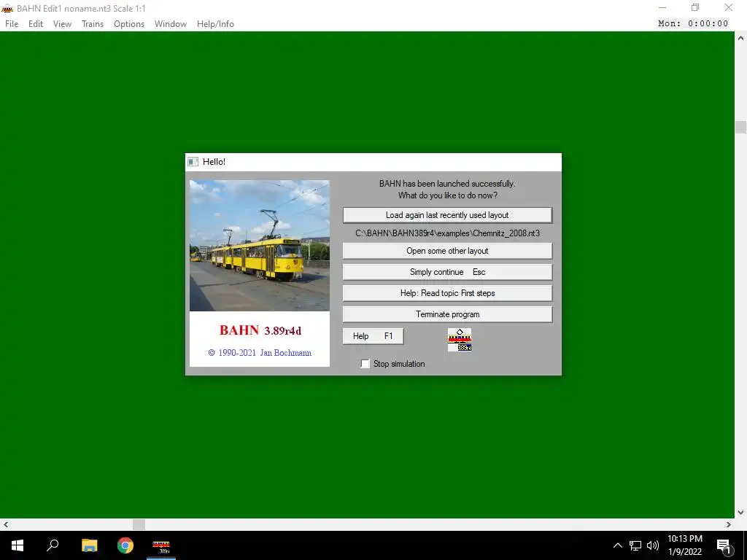Click Load again last recently used layout
747x560 pixels.
447,215
